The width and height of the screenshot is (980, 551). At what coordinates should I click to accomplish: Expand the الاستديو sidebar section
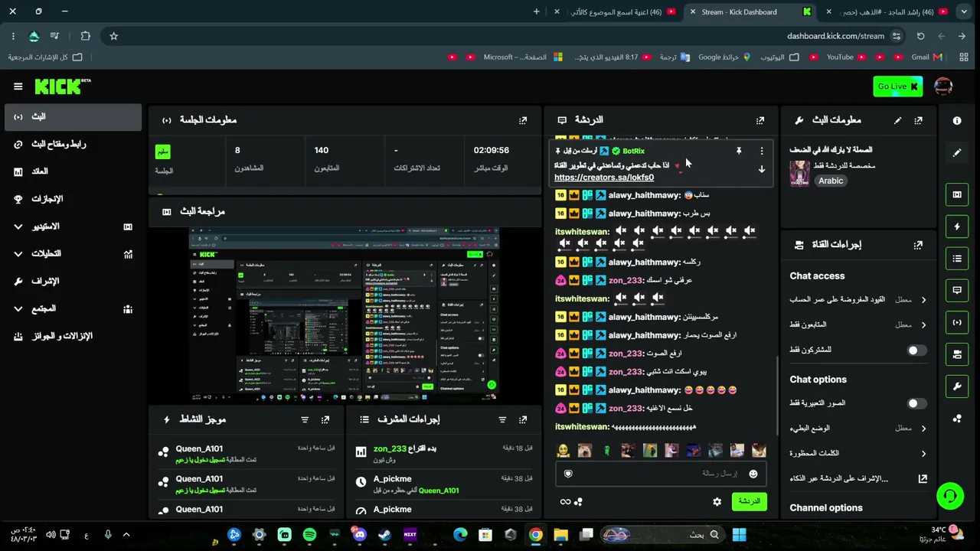(x=18, y=227)
